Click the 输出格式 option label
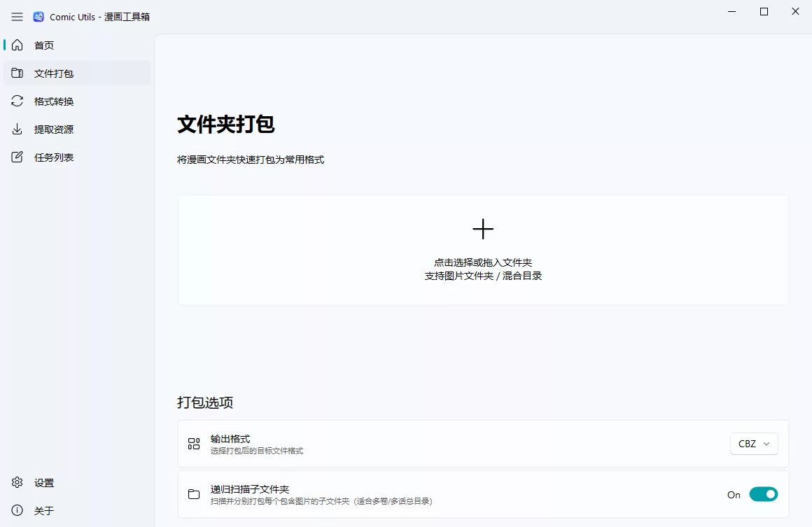The height and width of the screenshot is (527, 812). pos(230,439)
